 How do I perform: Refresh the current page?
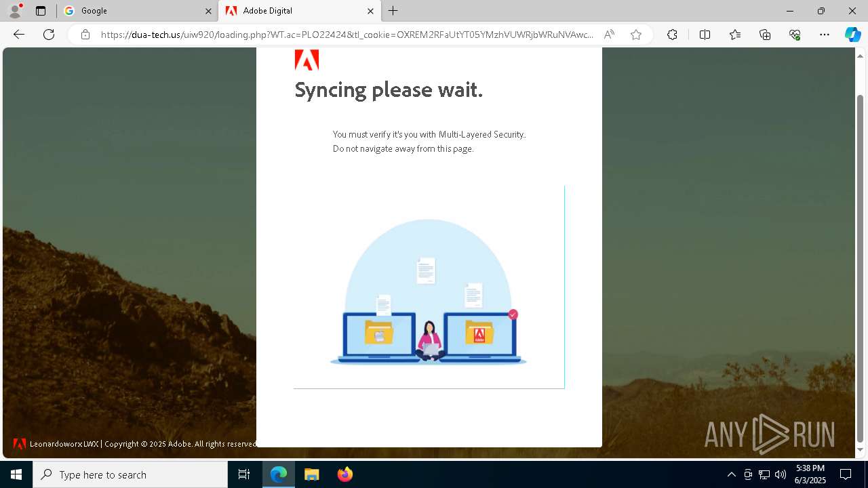point(49,35)
